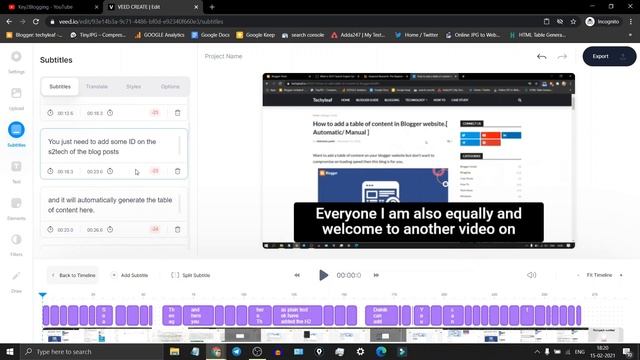Go Back to Timeline
640x360 pixels.
coord(73,275)
